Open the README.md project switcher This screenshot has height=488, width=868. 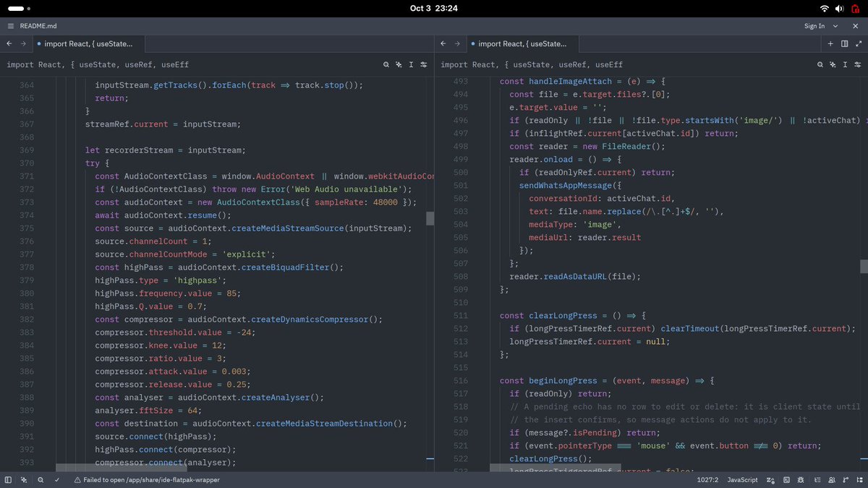point(38,26)
